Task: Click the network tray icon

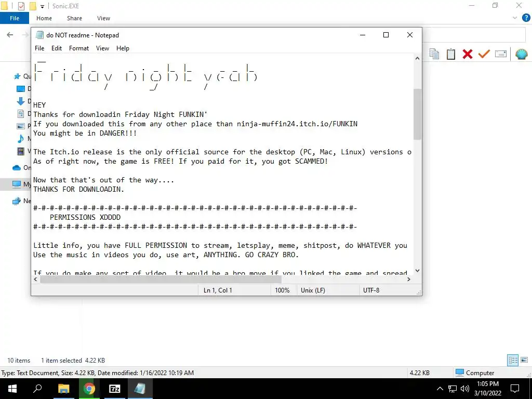Action: click(453, 389)
